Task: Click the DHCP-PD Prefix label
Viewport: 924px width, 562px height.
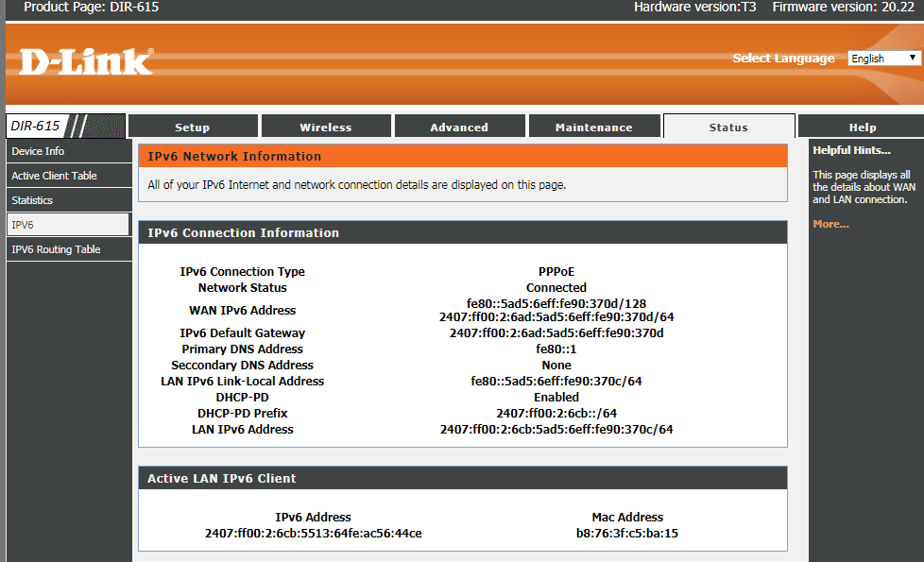Action: (242, 413)
